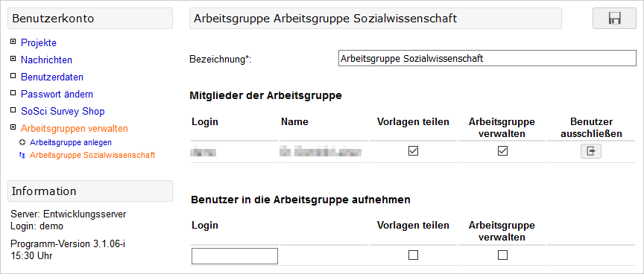
Task: Select Arbeitsgruppen verwalten in the sidebar
Action: pyautogui.click(x=75, y=128)
